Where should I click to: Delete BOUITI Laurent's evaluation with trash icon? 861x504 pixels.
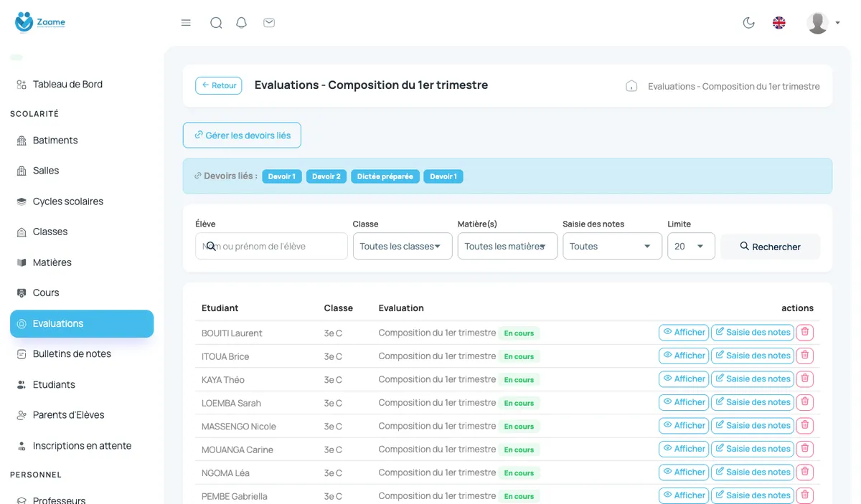click(x=805, y=332)
